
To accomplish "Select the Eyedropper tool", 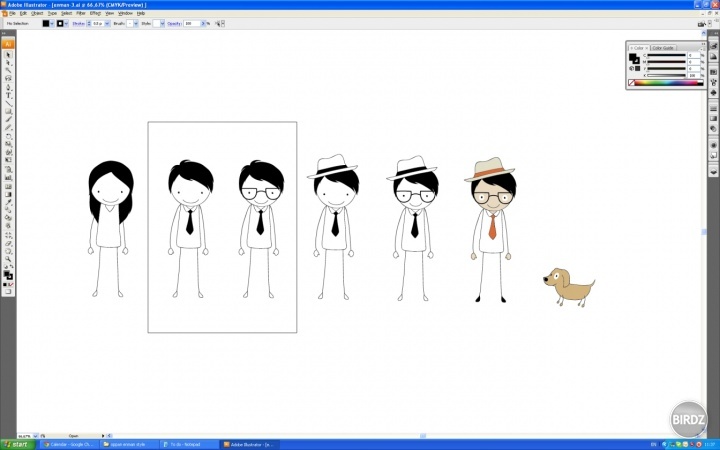I will coord(8,202).
